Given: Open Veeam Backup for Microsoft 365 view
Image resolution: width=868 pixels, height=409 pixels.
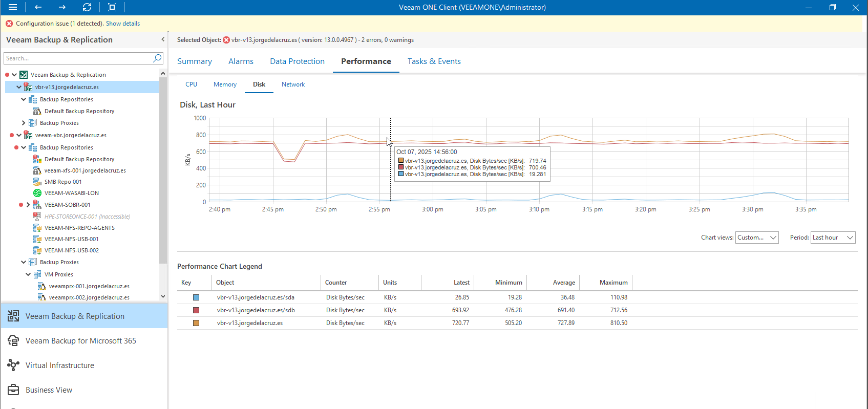Looking at the screenshot, I should pos(80,341).
